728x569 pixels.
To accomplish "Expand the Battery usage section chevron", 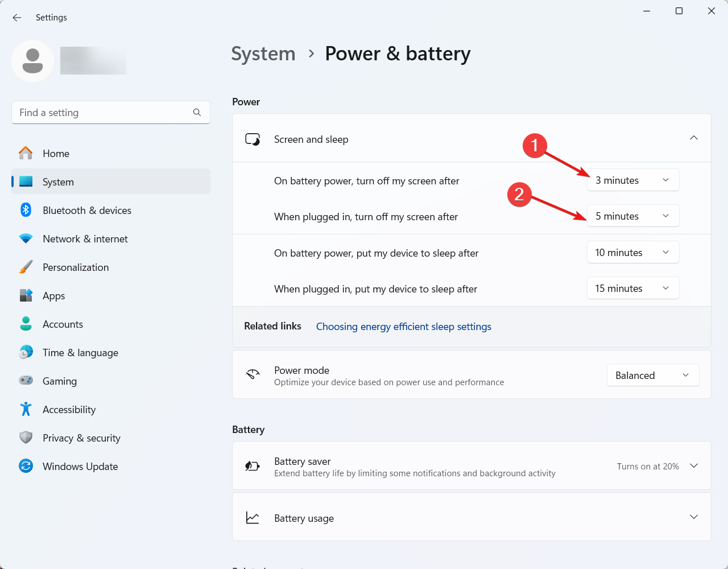I will coord(694,517).
